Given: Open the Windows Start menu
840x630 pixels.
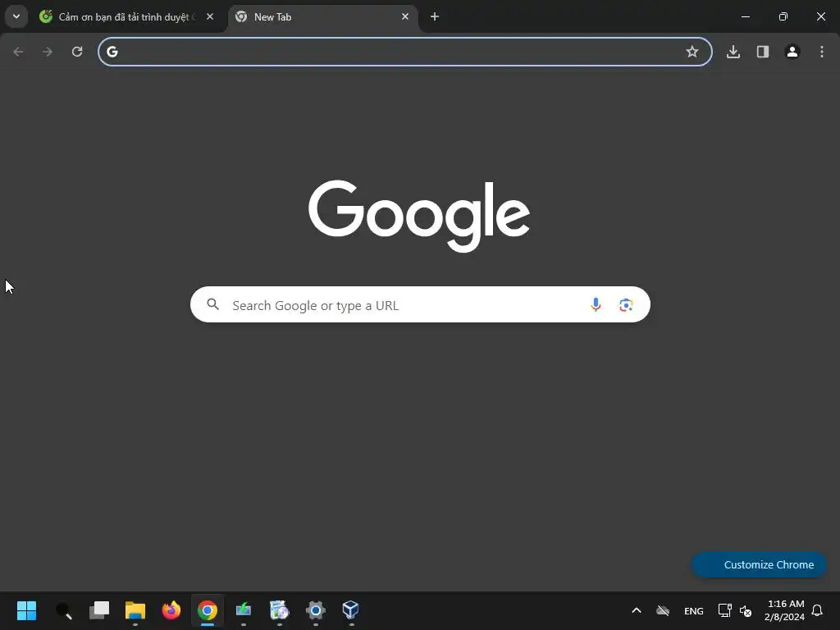Looking at the screenshot, I should point(27,610).
